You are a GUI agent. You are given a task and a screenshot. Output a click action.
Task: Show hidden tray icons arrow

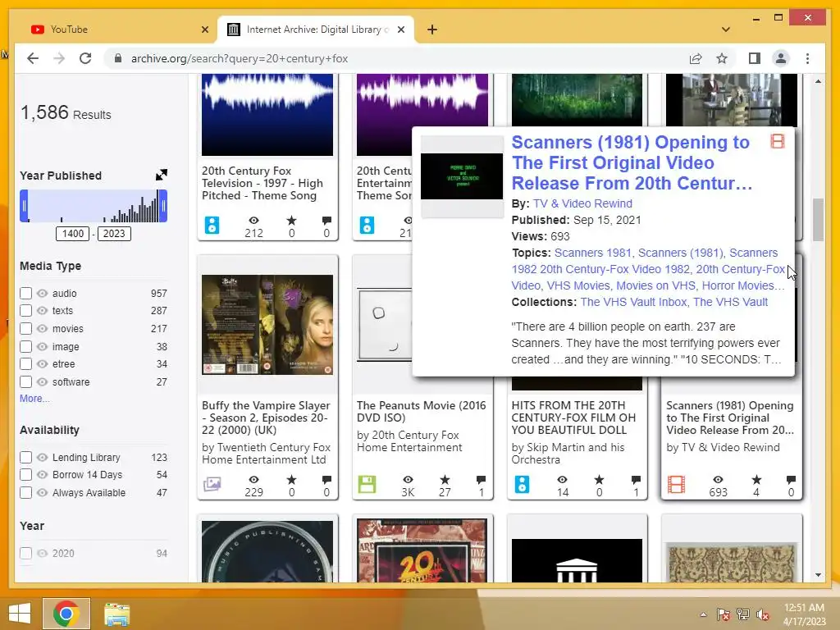[x=703, y=614]
